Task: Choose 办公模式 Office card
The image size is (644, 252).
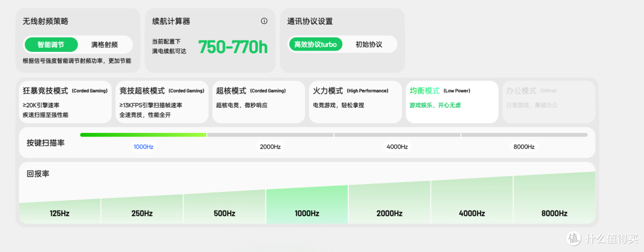Action: point(549,102)
